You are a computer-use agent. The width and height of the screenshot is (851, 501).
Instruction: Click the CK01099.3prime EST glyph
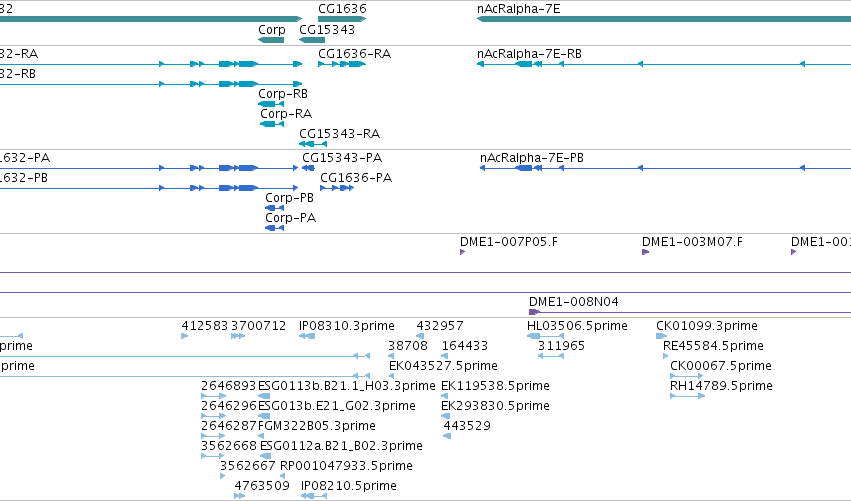tap(661, 336)
